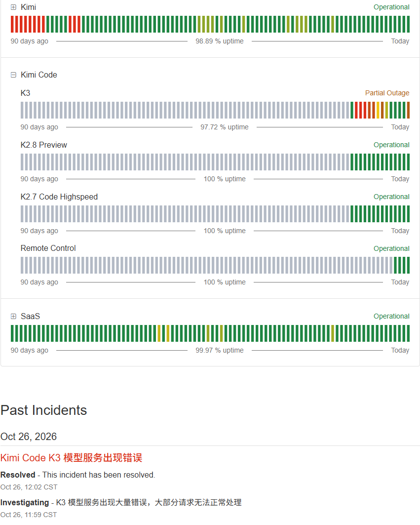The width and height of the screenshot is (420, 525).
Task: Expand the Kimi component group
Action: point(13,7)
